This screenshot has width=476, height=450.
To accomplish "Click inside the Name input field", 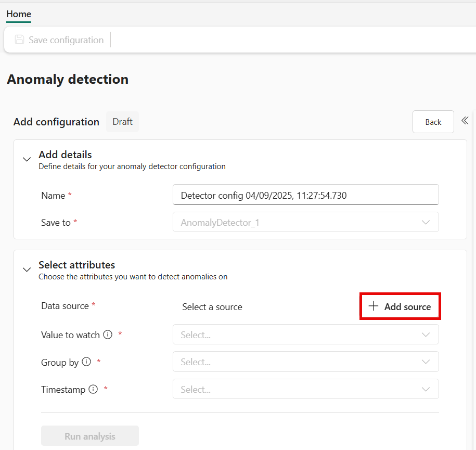I will point(305,195).
